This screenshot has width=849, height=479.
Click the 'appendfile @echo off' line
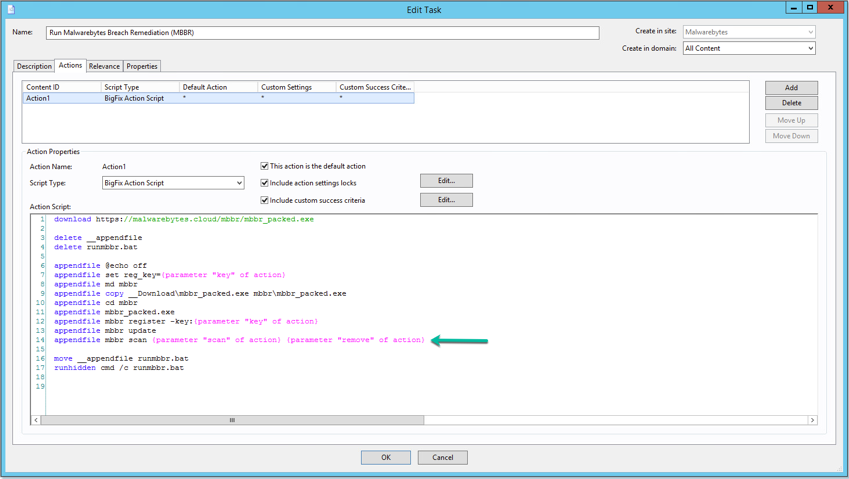(100, 266)
